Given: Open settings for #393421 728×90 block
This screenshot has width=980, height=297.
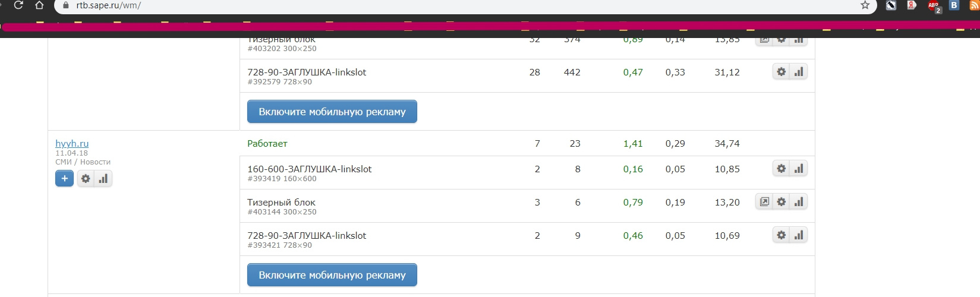Looking at the screenshot, I should (781, 235).
